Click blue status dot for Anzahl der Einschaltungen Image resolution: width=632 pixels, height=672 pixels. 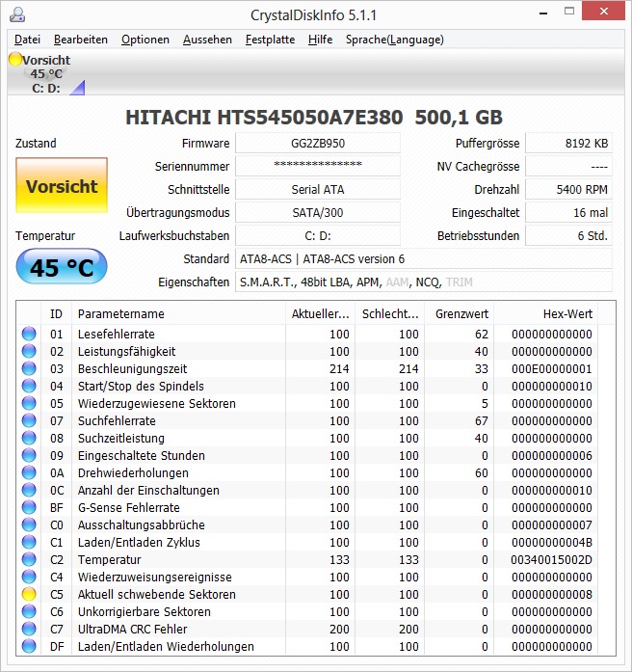(x=29, y=491)
